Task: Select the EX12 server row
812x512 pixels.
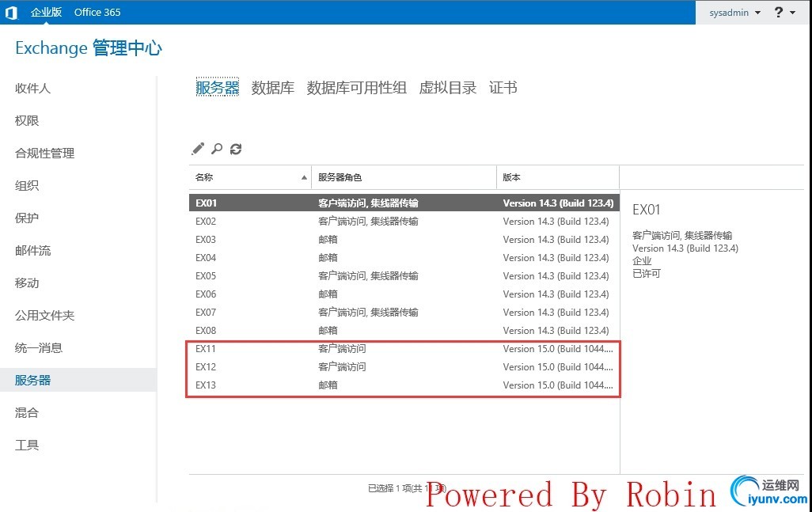Action: [x=404, y=367]
